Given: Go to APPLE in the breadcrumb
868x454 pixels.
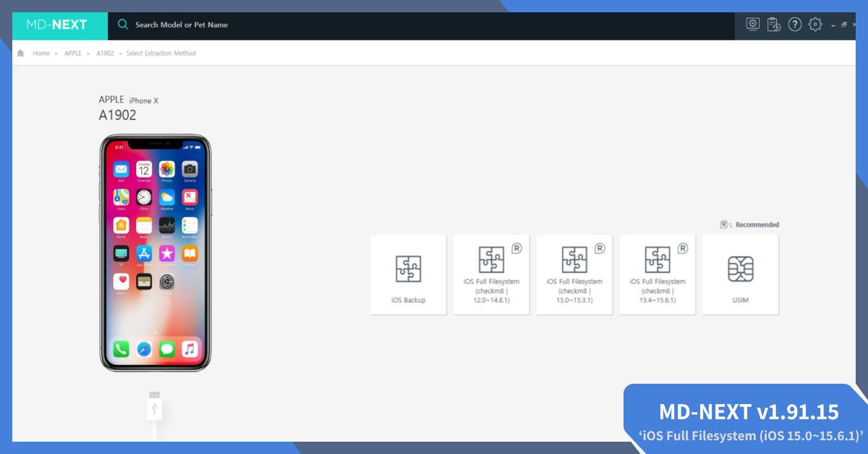Looking at the screenshot, I should (73, 53).
